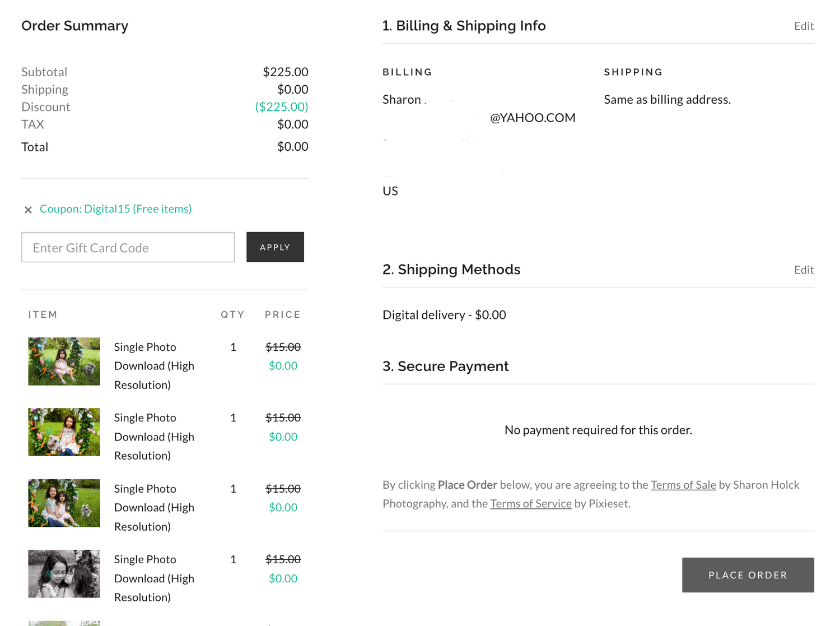
Task: Click the Digital delivery - $0.00 option
Action: 444,315
